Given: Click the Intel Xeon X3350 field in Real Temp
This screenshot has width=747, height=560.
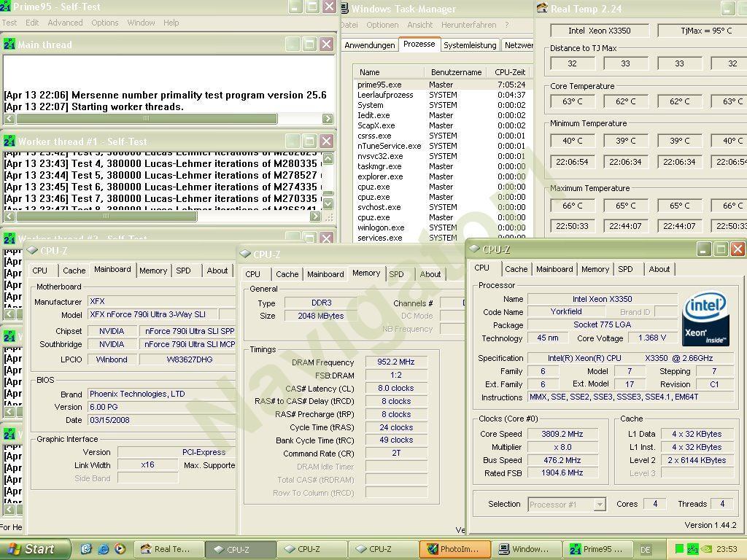Looking at the screenshot, I should (600, 31).
